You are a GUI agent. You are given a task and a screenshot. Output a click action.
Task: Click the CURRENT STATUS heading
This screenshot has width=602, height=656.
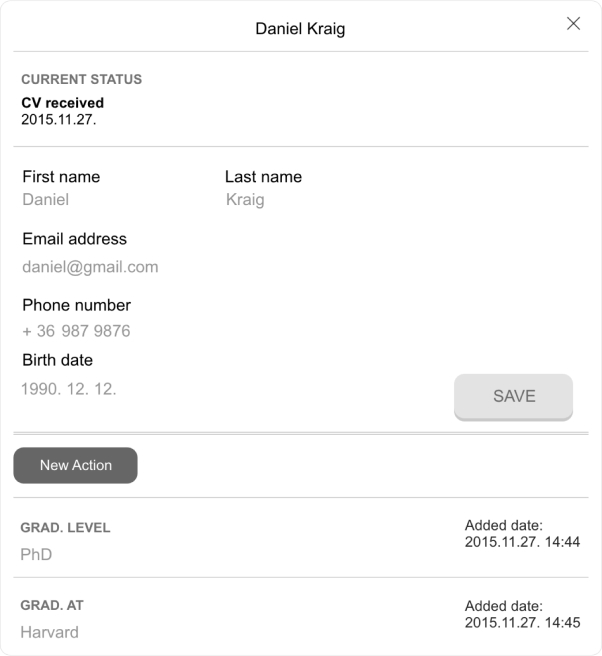(82, 79)
